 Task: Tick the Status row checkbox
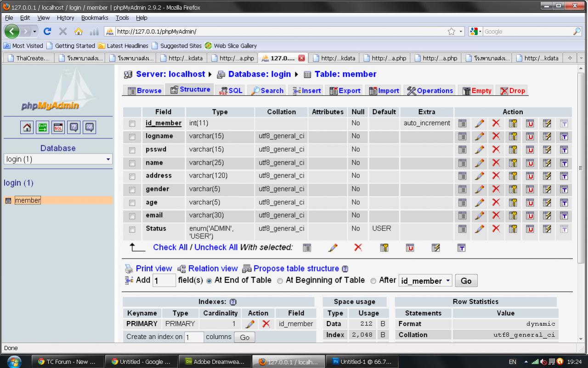click(132, 229)
